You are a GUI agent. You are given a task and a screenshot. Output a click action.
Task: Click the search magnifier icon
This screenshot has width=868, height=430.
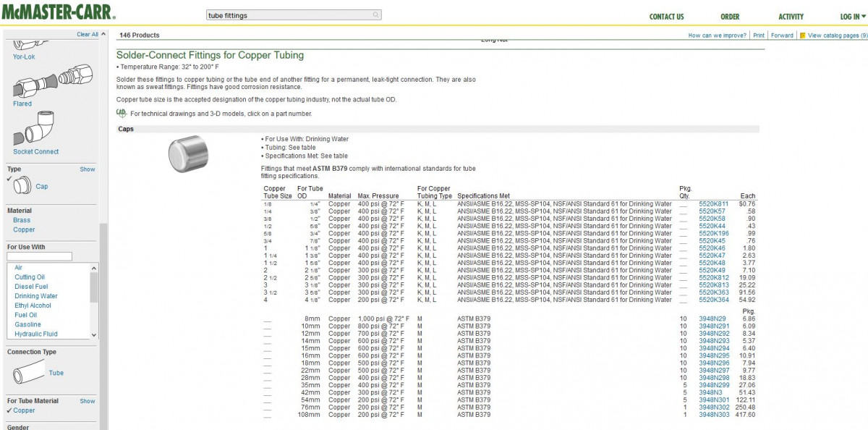click(x=375, y=15)
